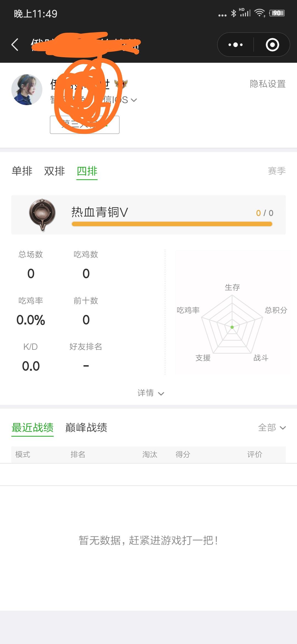Click the orange rank progress bar
Image resolution: width=297 pixels, height=644 pixels.
click(x=172, y=224)
